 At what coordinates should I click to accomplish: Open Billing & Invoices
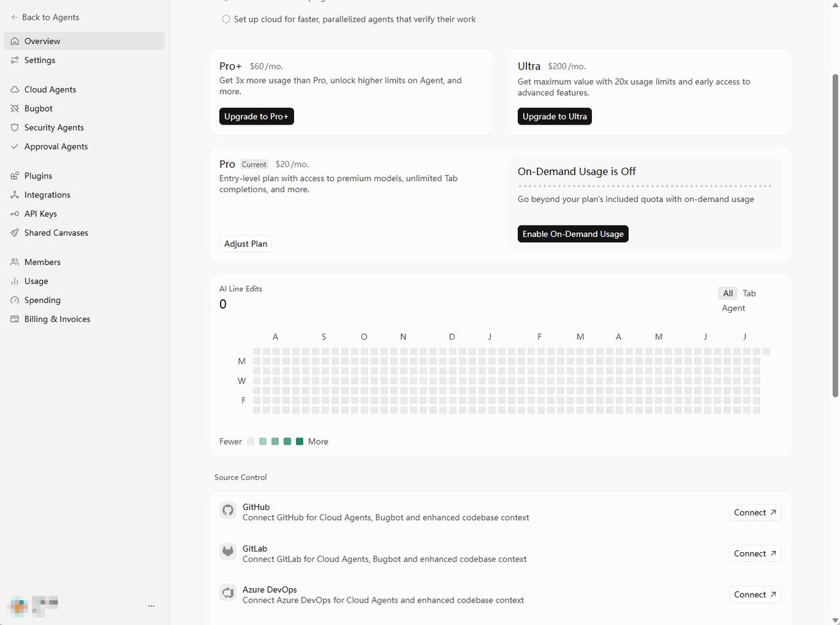(x=84, y=319)
